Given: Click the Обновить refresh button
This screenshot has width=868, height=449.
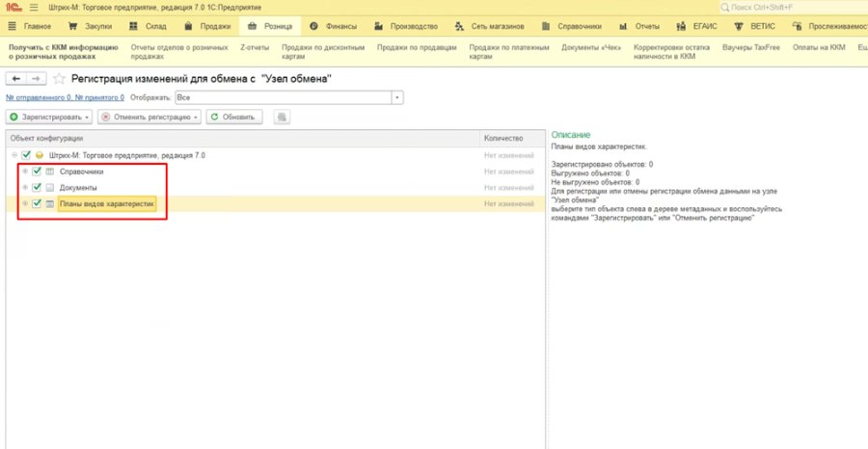Looking at the screenshot, I should click(234, 118).
